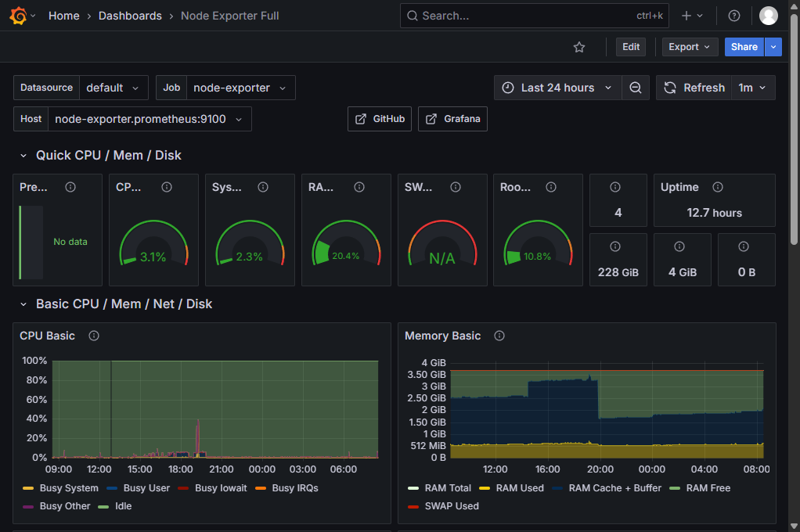Go to Dashboards in the breadcrumb
Image resolution: width=800 pixels, height=532 pixels.
130,16
